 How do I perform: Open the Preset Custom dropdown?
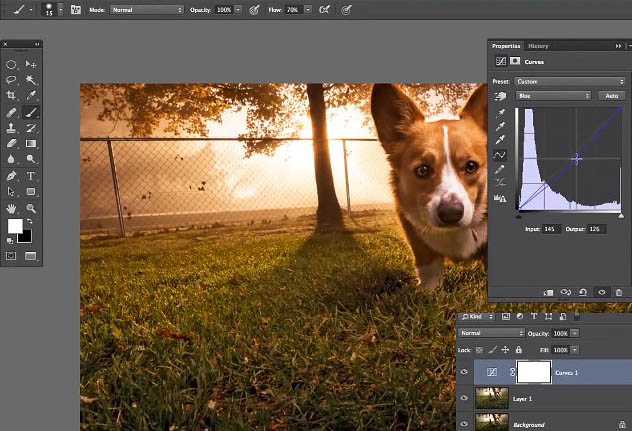point(570,81)
